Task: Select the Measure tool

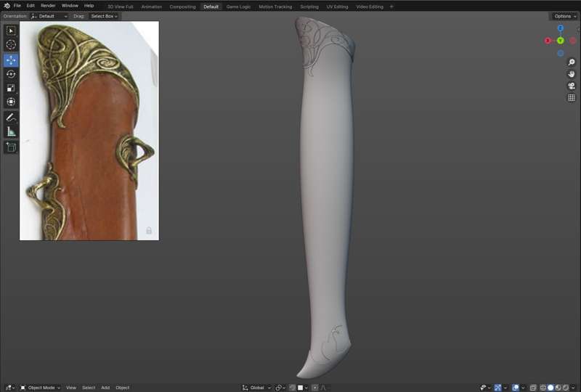Action: point(11,131)
